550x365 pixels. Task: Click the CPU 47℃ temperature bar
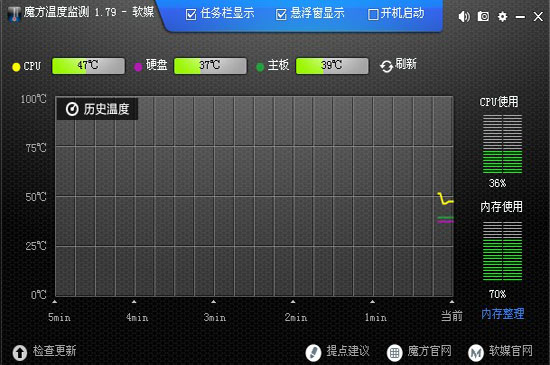88,66
